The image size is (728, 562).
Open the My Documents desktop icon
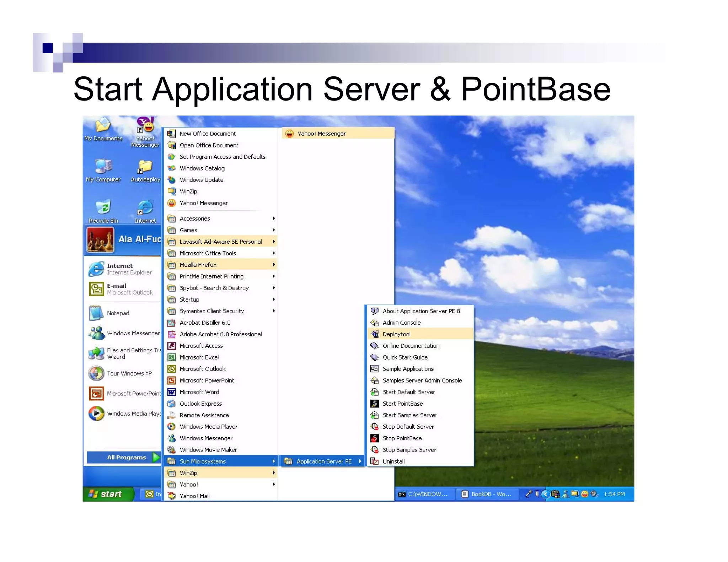point(103,130)
